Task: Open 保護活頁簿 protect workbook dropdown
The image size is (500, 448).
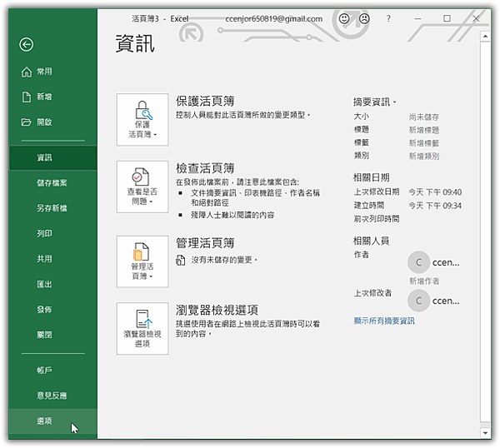Action: pyautogui.click(x=142, y=120)
